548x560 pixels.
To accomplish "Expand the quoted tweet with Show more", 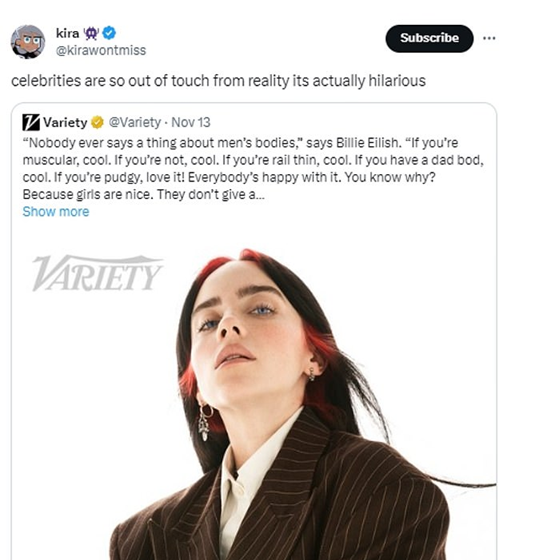I will pyautogui.click(x=56, y=212).
